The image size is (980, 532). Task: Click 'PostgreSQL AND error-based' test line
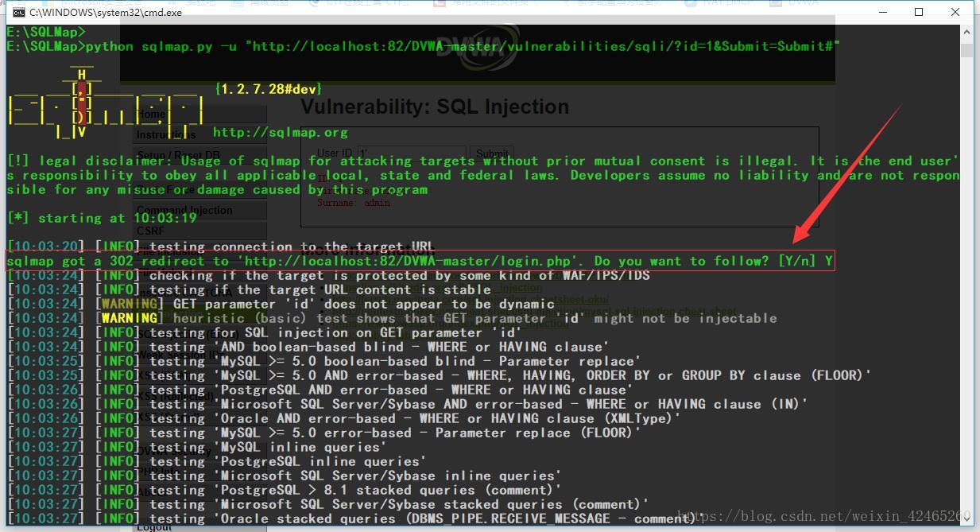click(320, 390)
